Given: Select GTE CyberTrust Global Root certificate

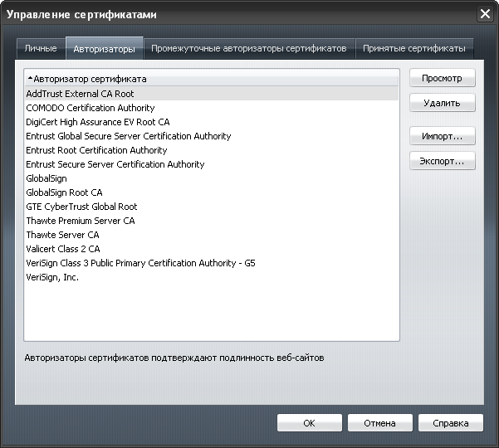Looking at the screenshot, I should (x=81, y=207).
